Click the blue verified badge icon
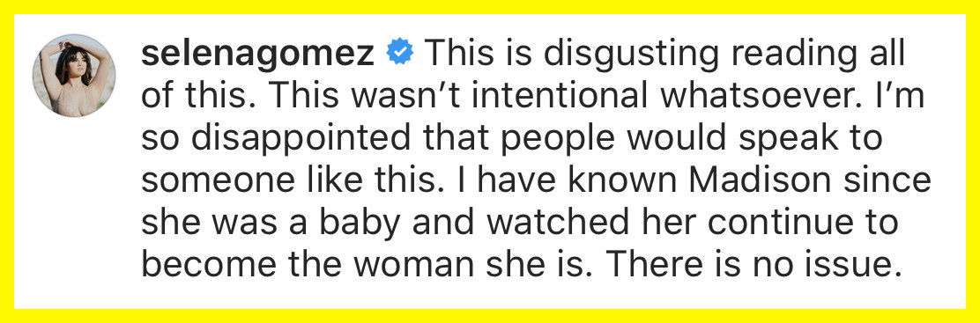The image size is (980, 323). click(x=399, y=53)
